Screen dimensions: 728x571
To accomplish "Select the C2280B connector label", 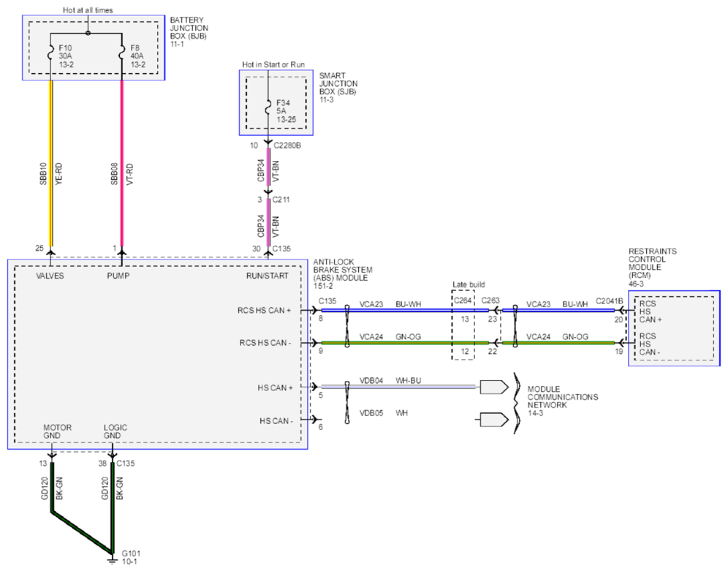I will [x=287, y=145].
